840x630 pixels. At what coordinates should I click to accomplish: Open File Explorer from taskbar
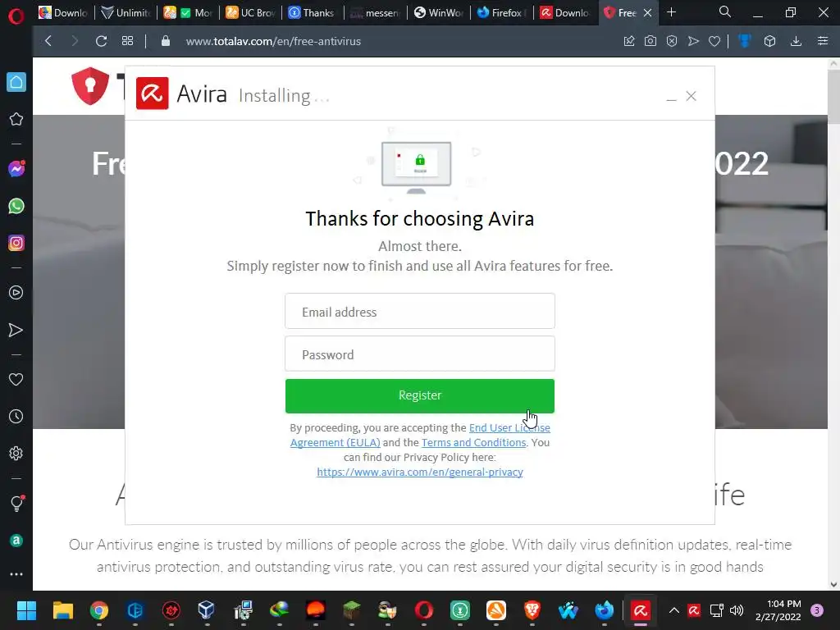click(62, 610)
